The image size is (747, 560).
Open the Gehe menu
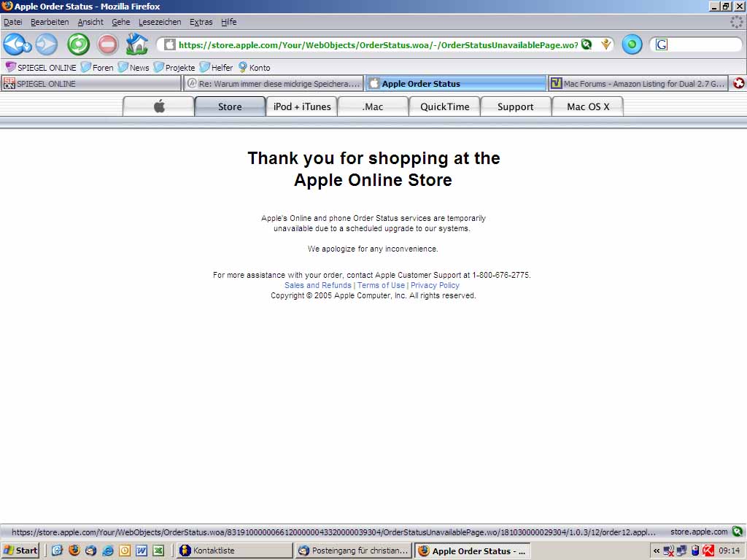(x=120, y=22)
